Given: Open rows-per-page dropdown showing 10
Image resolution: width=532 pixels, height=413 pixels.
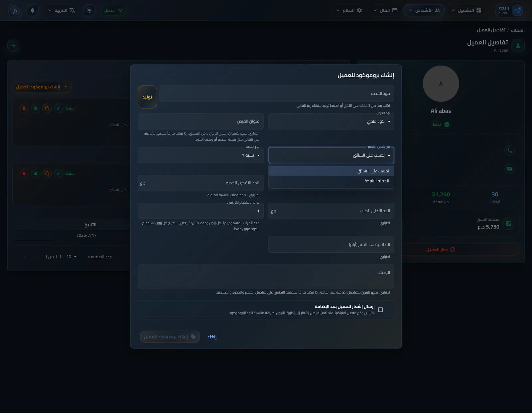Looking at the screenshot, I should pyautogui.click(x=71, y=257).
